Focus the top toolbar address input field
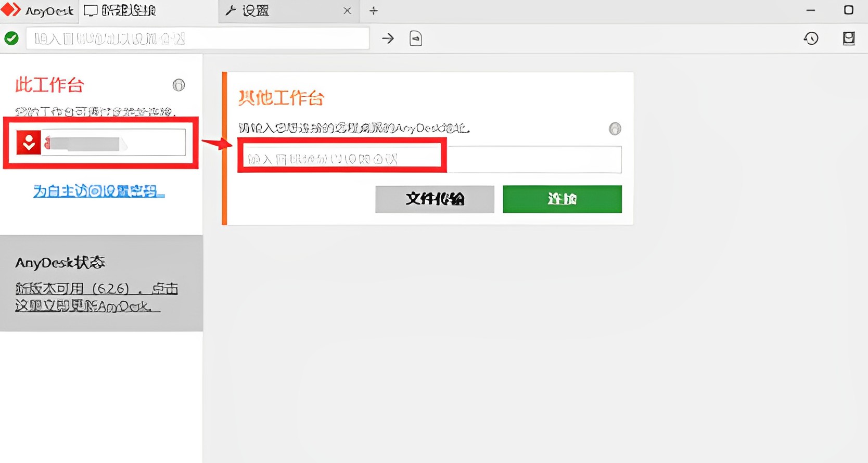 198,38
